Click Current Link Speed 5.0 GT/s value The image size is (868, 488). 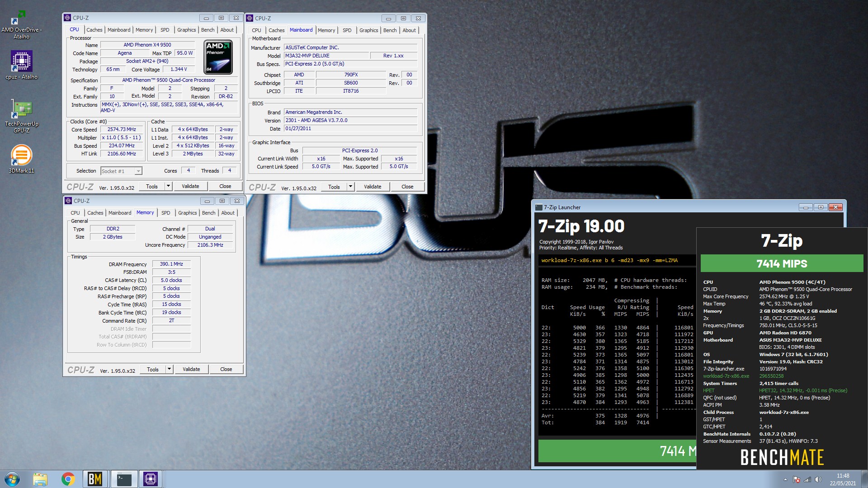[x=321, y=167]
